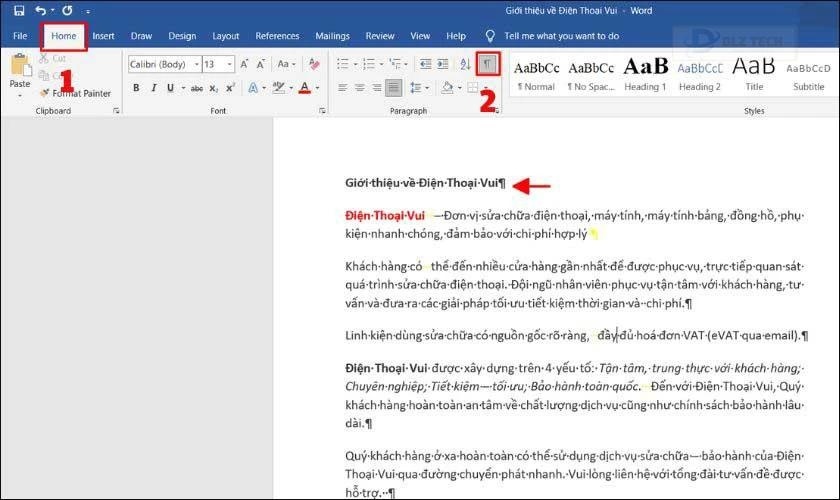Expand the font size 13 dropdown arrow
Viewport: 840px width, 500px height.
229,64
